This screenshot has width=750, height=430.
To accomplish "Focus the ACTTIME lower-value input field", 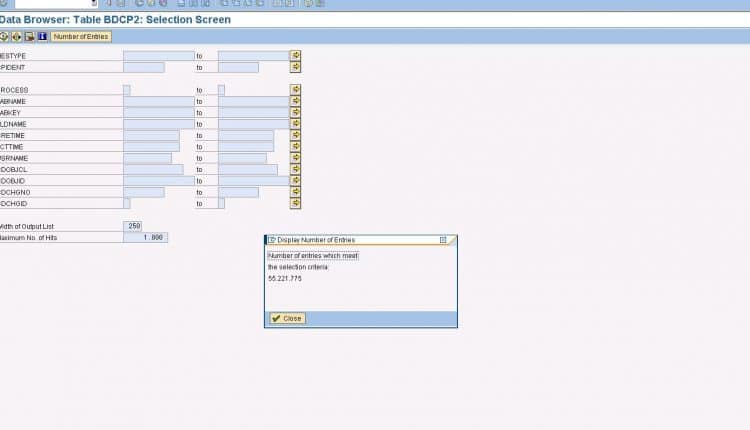I will tap(152, 147).
